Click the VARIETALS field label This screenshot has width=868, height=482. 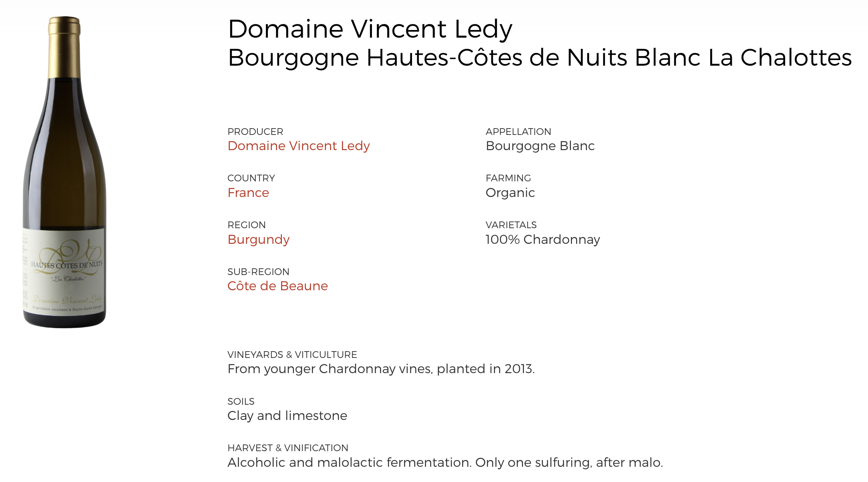pyautogui.click(x=511, y=225)
